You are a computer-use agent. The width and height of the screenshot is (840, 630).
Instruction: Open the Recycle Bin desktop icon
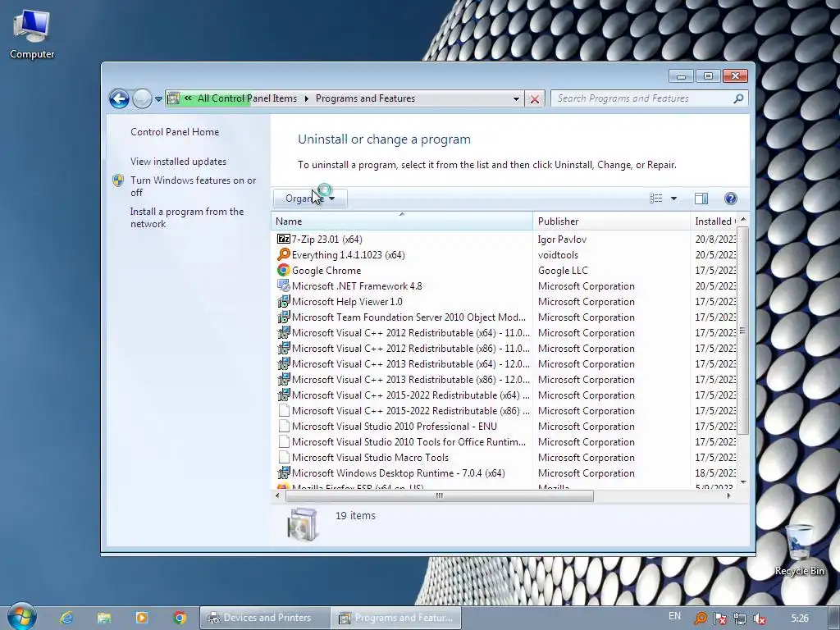pyautogui.click(x=799, y=550)
